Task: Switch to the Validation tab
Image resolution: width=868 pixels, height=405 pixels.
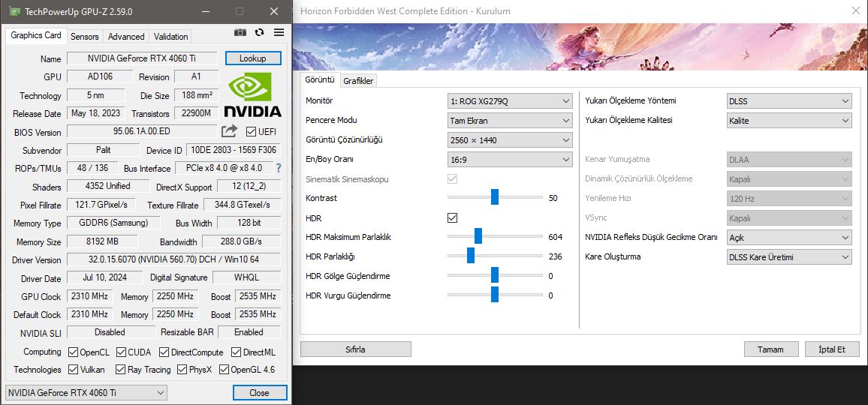Action: click(170, 37)
